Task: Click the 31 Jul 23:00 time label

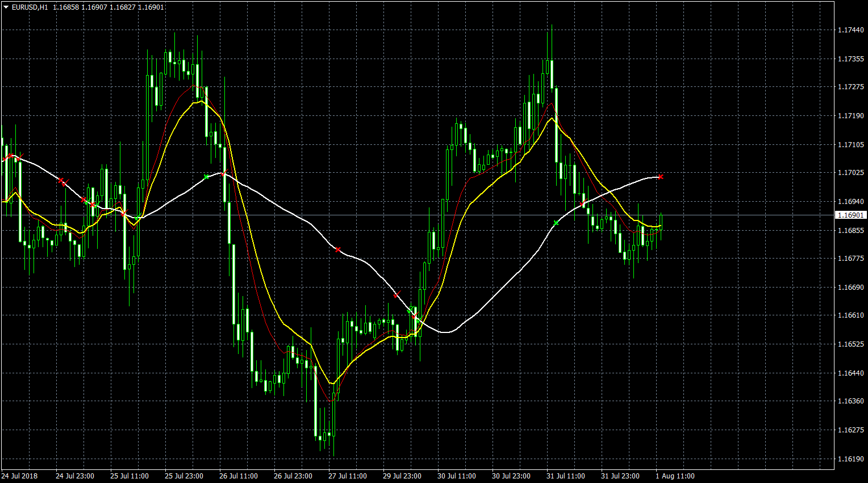Action: 620,476
